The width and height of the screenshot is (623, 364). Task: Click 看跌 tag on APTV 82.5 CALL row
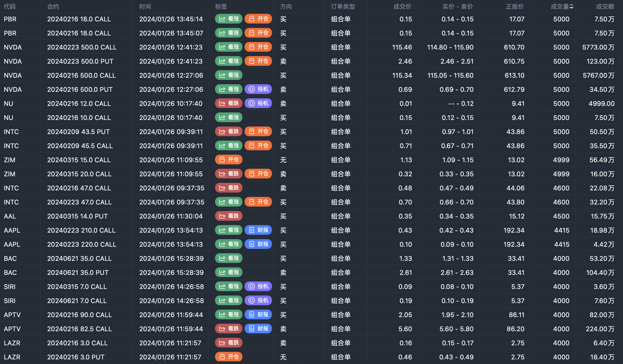point(229,329)
